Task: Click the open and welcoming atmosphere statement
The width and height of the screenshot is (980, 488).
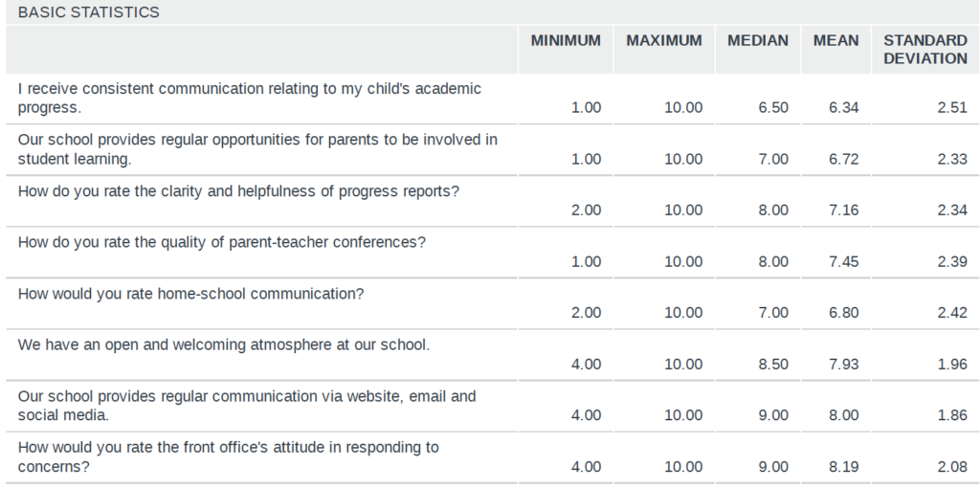Action: pyautogui.click(x=224, y=344)
